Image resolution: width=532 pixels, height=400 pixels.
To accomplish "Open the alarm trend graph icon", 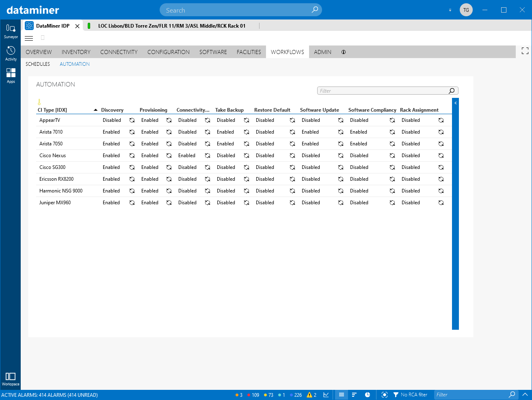I will [326, 395].
